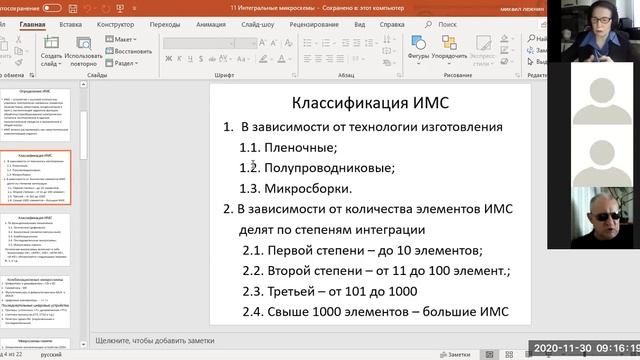The height and width of the screenshot is (360, 640).
Task: Switch to the Конструктор tab
Action: 116,24
